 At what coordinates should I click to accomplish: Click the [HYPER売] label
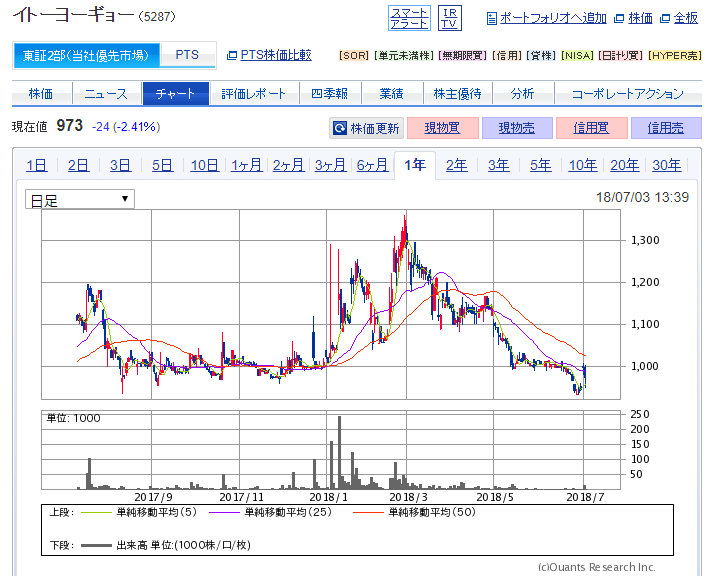(x=675, y=55)
